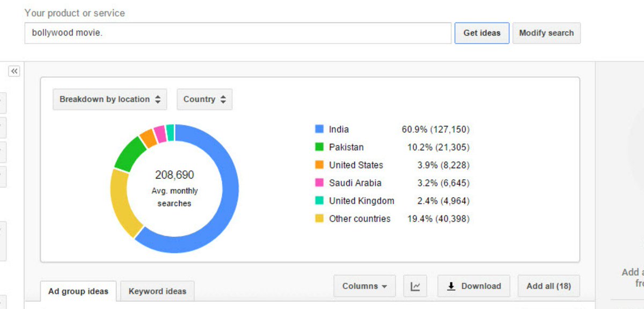Click the orange United States legend swatch
Image resolution: width=644 pixels, height=309 pixels.
pos(319,165)
